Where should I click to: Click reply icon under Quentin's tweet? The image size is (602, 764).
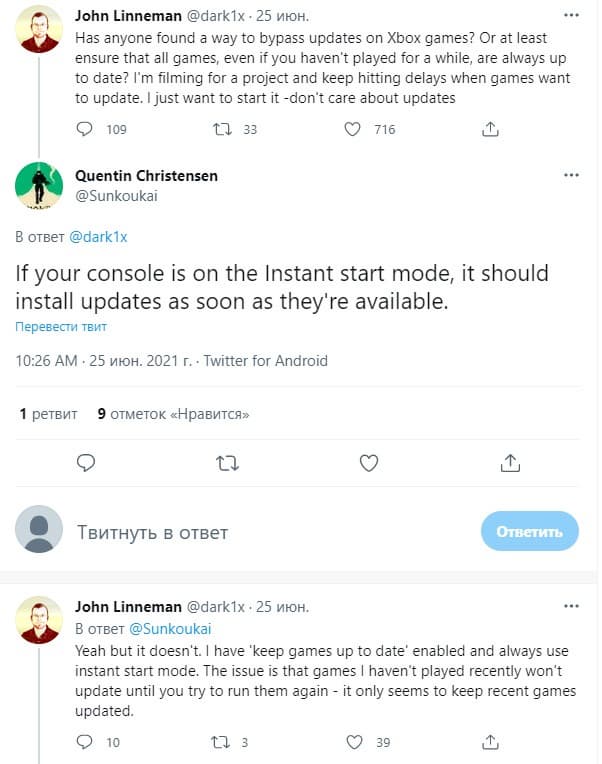86,462
